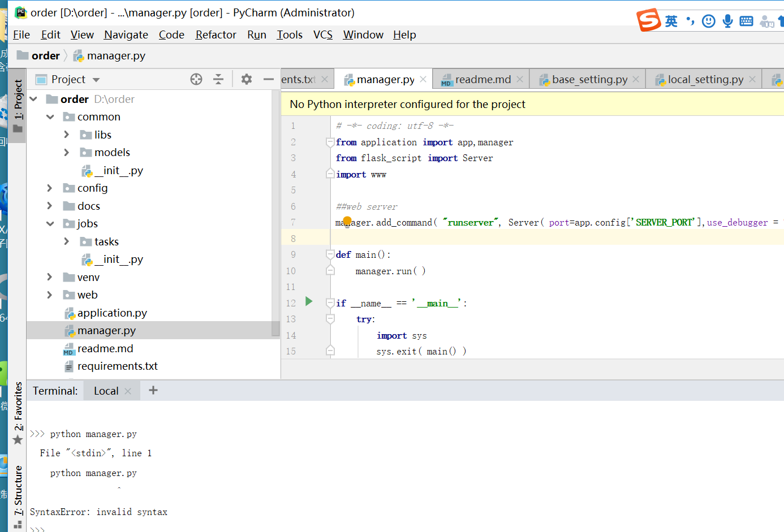The image size is (784, 532).
Task: Hide the Project panel with minus icon
Action: pyautogui.click(x=269, y=80)
